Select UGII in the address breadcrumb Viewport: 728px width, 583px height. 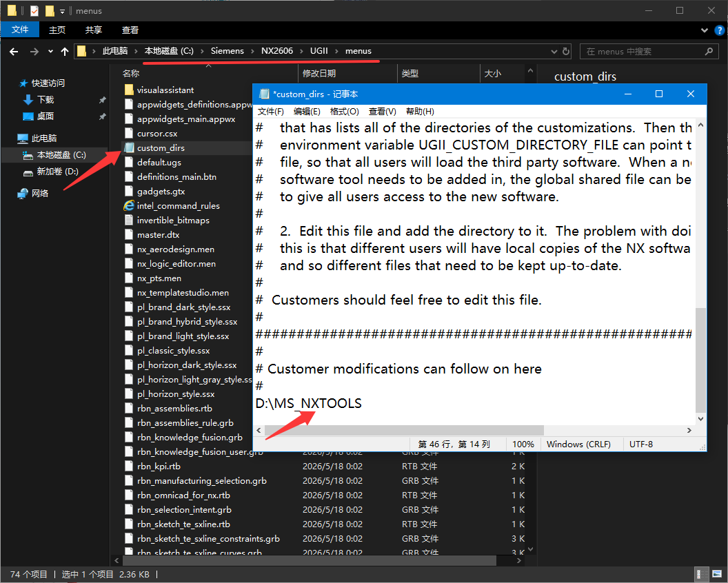pos(319,51)
